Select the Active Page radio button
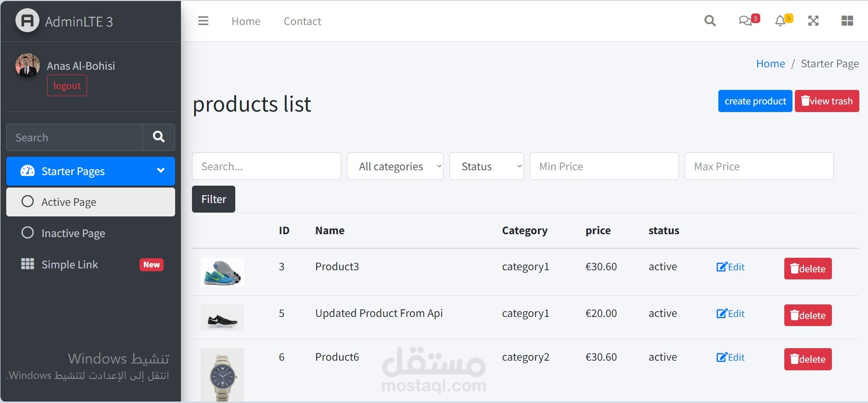The image size is (868, 403). pyautogui.click(x=27, y=201)
